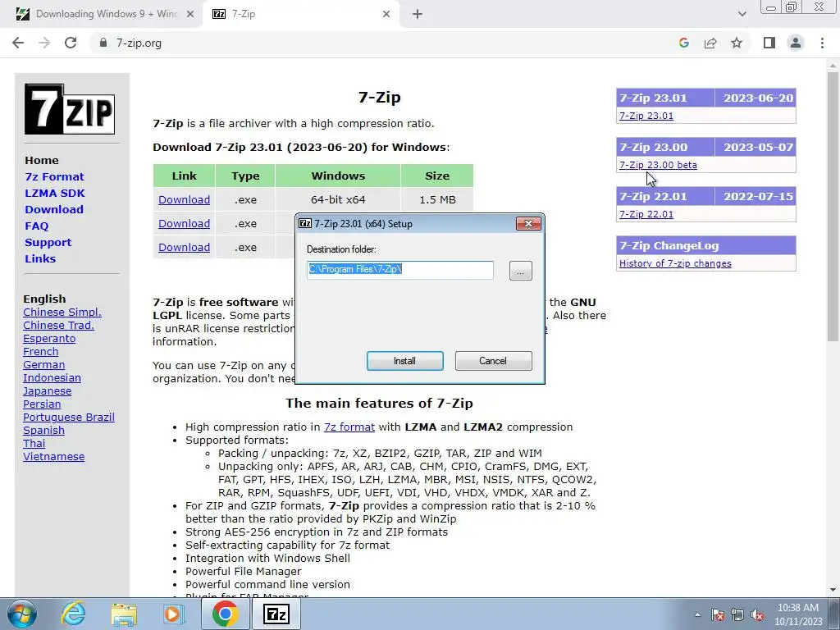
Task: Open the Home sidebar link
Action: pos(42,160)
